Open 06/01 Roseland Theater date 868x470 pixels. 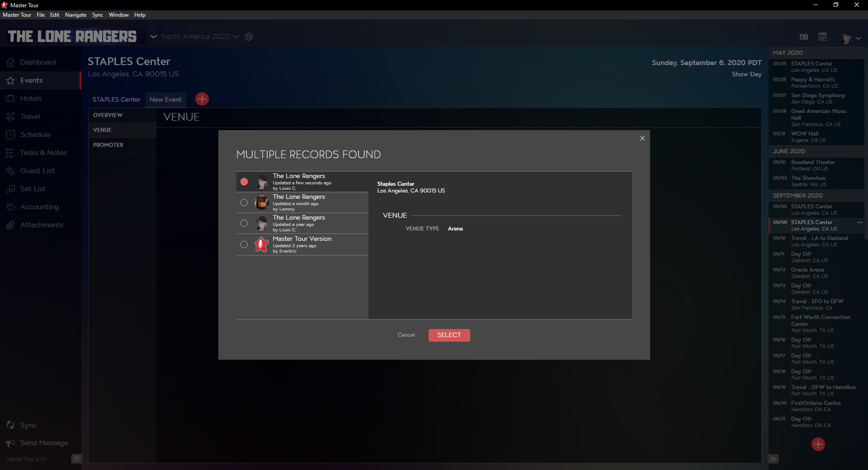(x=816, y=165)
